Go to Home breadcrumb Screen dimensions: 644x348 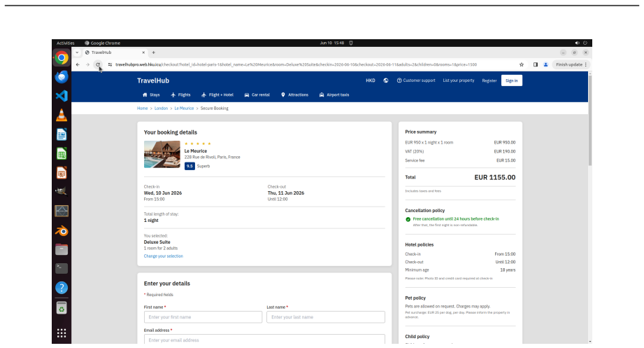tap(142, 109)
